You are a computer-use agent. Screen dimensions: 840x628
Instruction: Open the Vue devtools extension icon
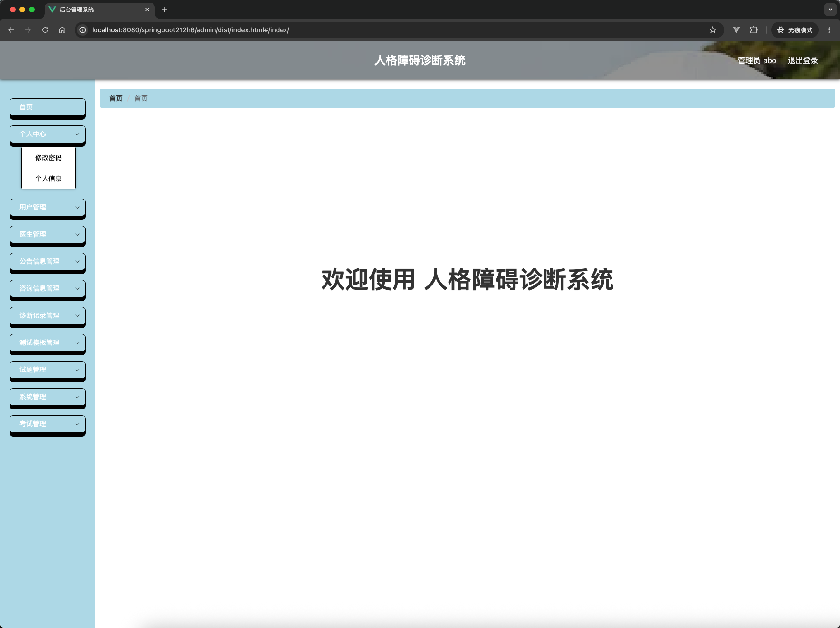tap(736, 30)
